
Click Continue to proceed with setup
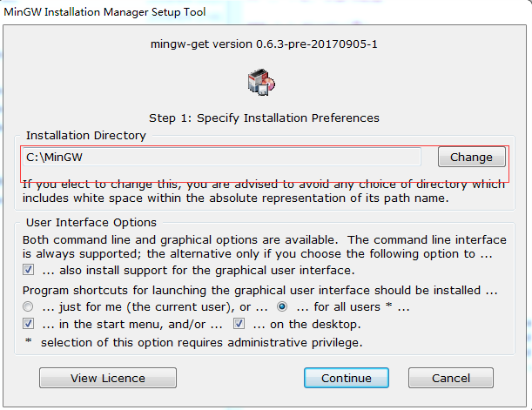coord(347,378)
